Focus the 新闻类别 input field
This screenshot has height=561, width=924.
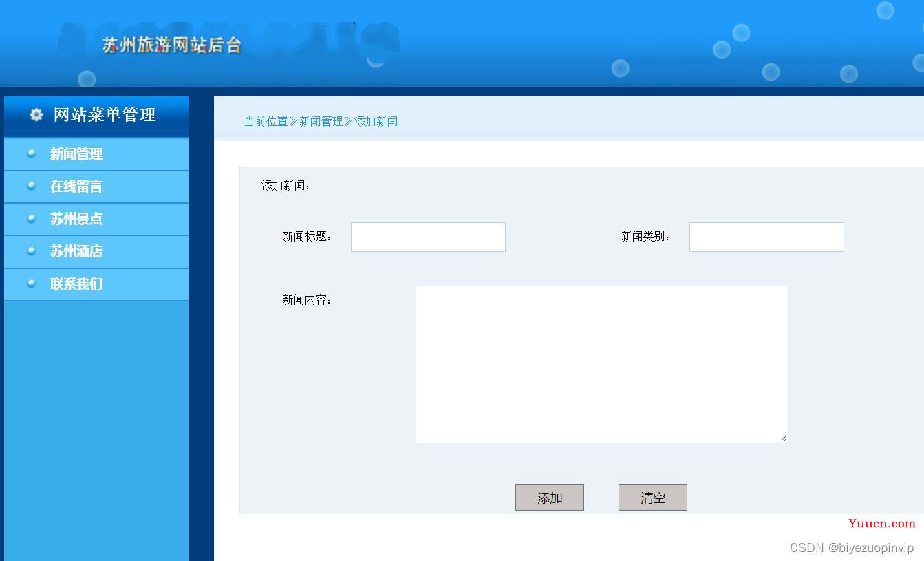pyautogui.click(x=766, y=237)
